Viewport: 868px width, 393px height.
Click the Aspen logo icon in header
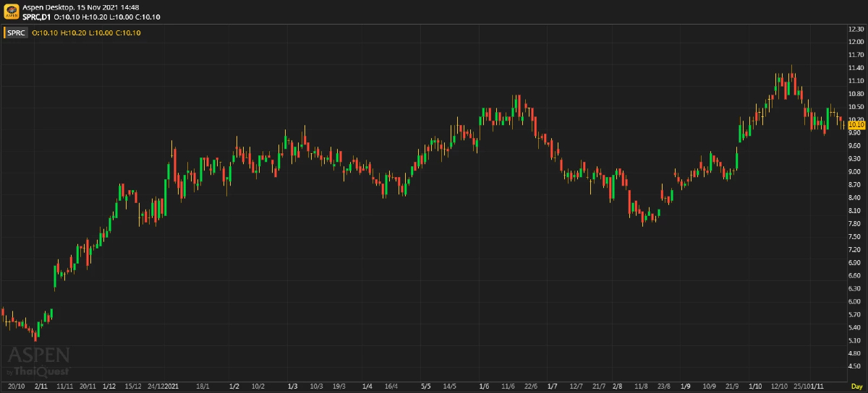coord(12,12)
